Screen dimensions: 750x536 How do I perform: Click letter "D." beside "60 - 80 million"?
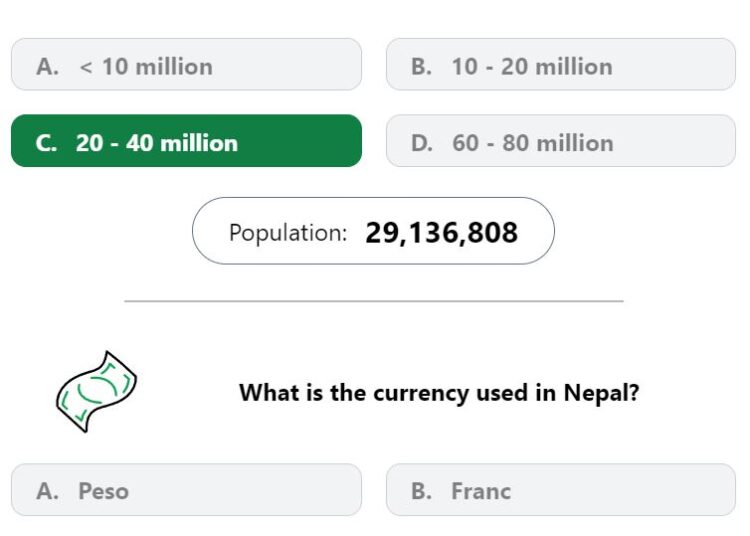click(x=422, y=143)
